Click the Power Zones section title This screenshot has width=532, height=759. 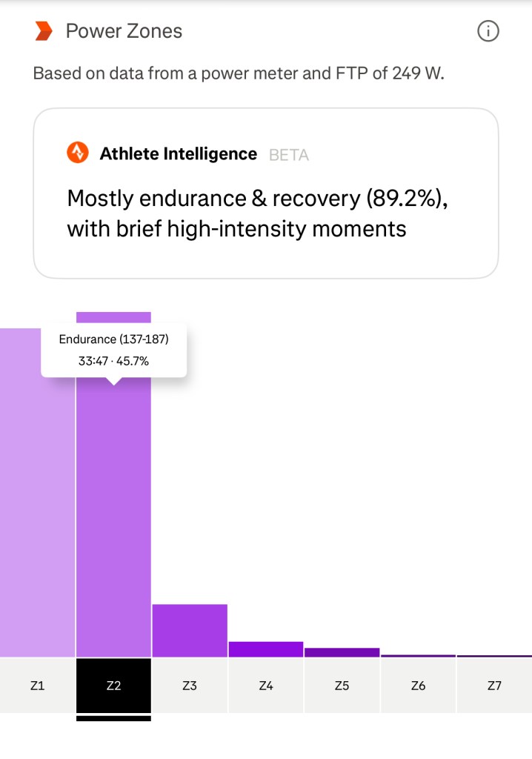124,31
